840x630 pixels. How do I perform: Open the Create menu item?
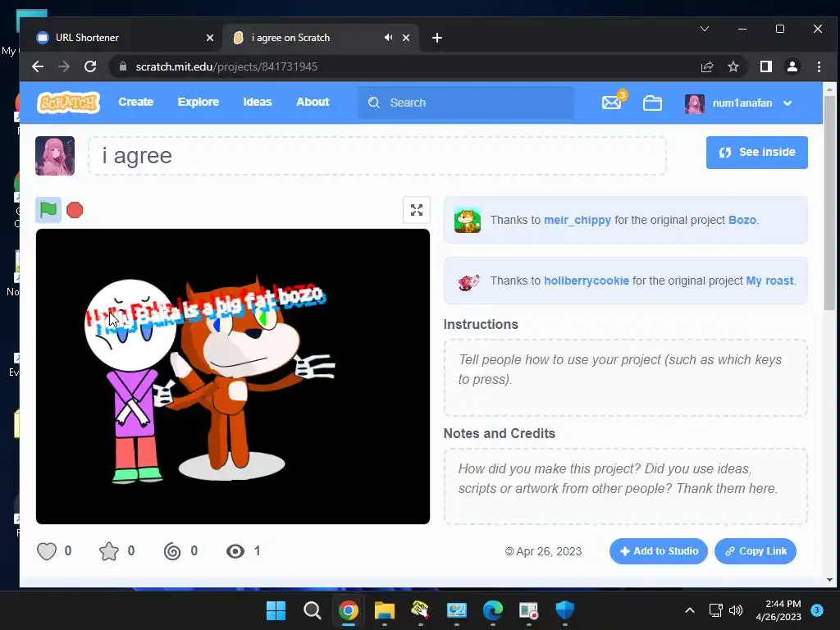[135, 103]
